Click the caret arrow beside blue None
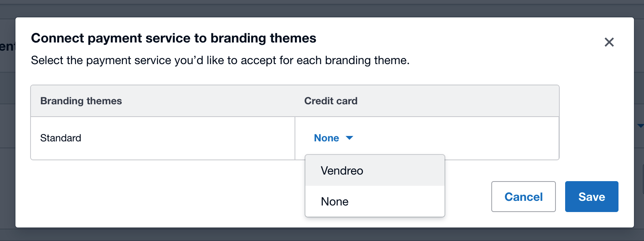644x241 pixels. tap(349, 138)
